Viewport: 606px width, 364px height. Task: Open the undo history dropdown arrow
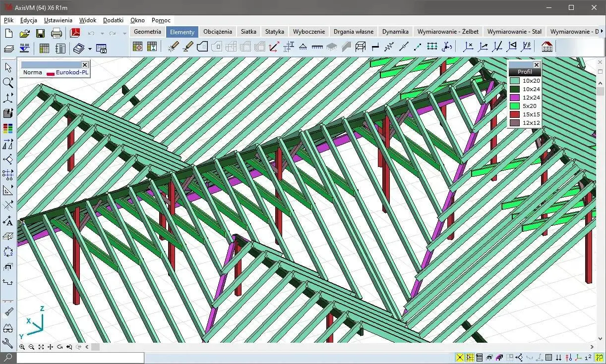102,34
